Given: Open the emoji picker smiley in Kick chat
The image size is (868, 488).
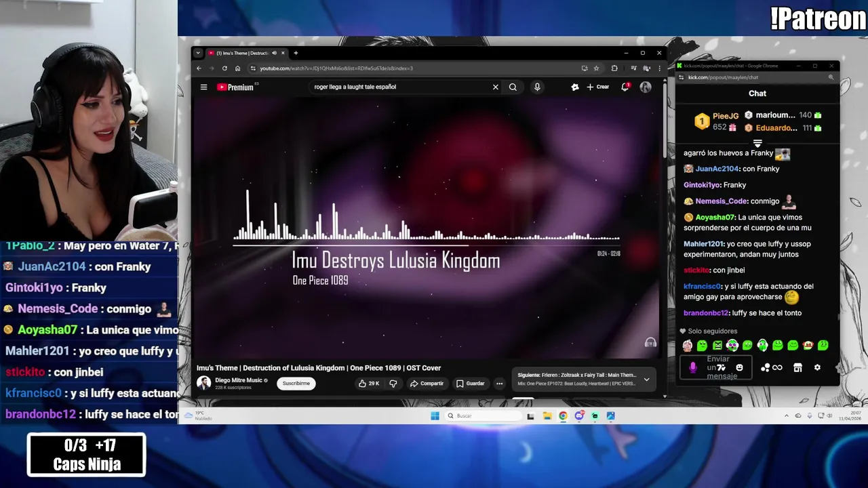Looking at the screenshot, I should click(739, 367).
